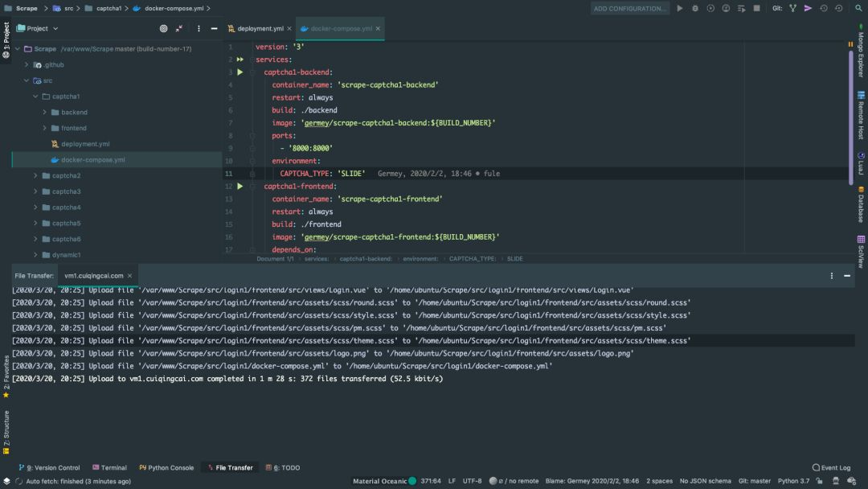Expand the captcha2 folder
Viewport: 868px width, 489px height.
pyautogui.click(x=35, y=175)
